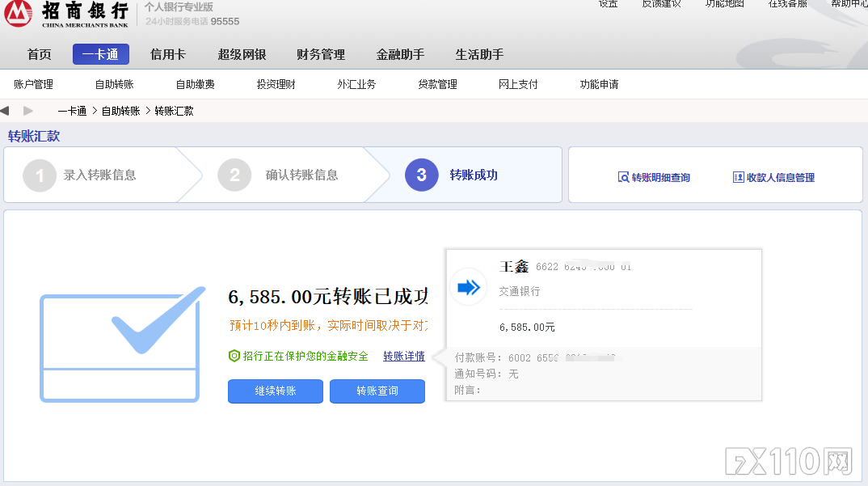Open the 金融助手 tab

400,54
